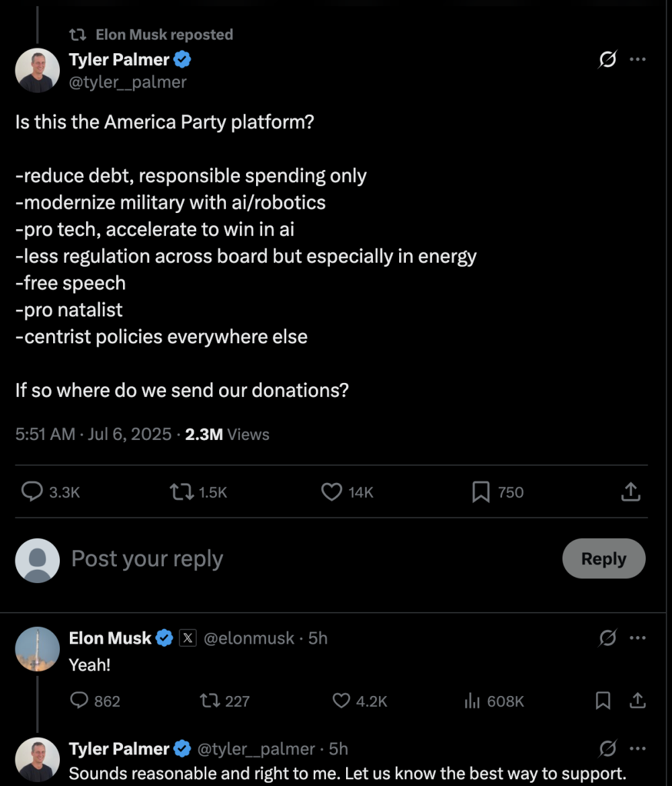Click the X affiliation badge beside Elon Musk
Viewport: 672px width, 786px height.
[187, 638]
